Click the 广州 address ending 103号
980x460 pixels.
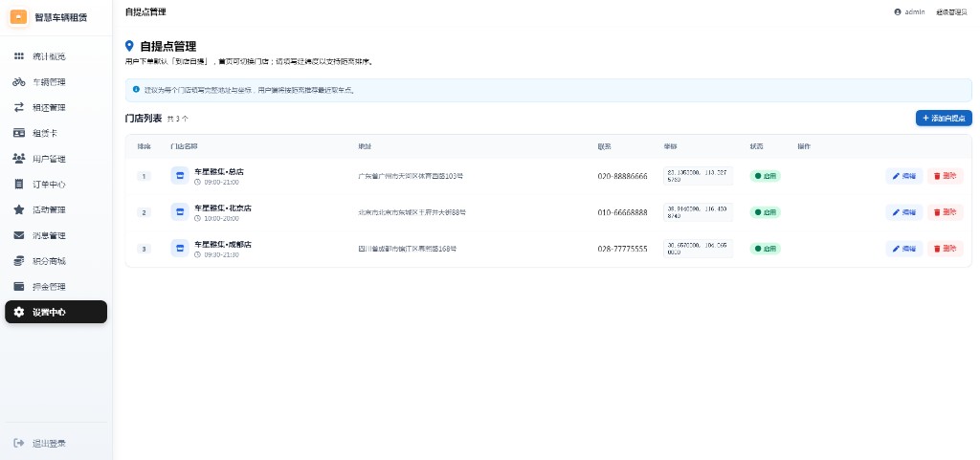point(411,176)
